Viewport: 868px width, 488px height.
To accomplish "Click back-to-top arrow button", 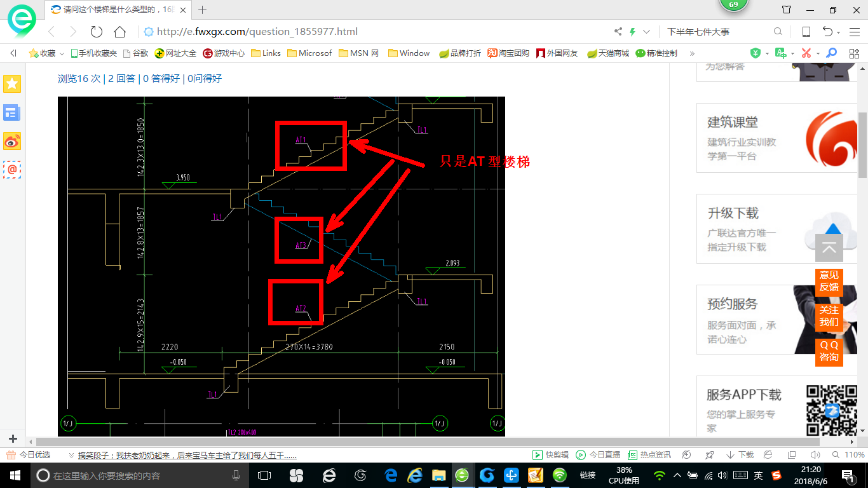I will click(829, 248).
